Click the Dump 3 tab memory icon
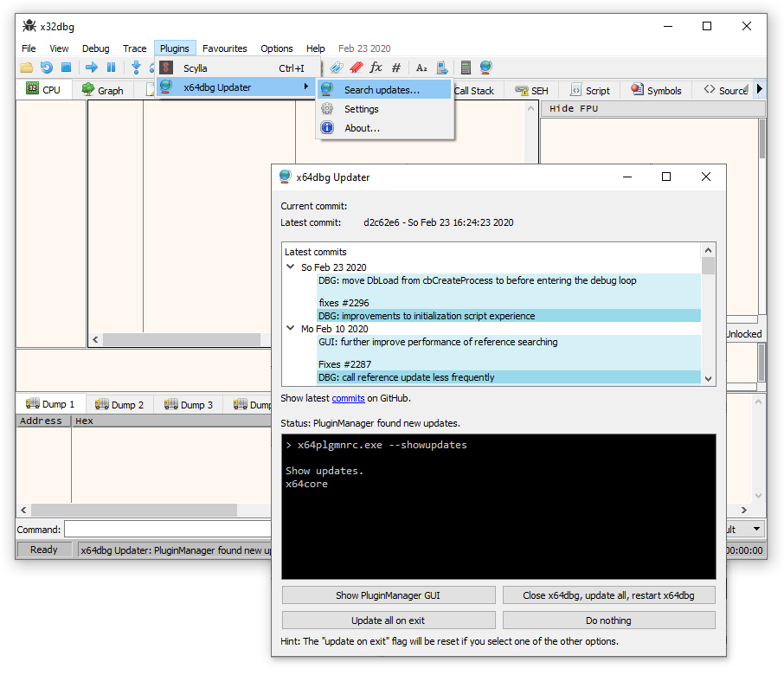The image size is (784, 675). 171,403
